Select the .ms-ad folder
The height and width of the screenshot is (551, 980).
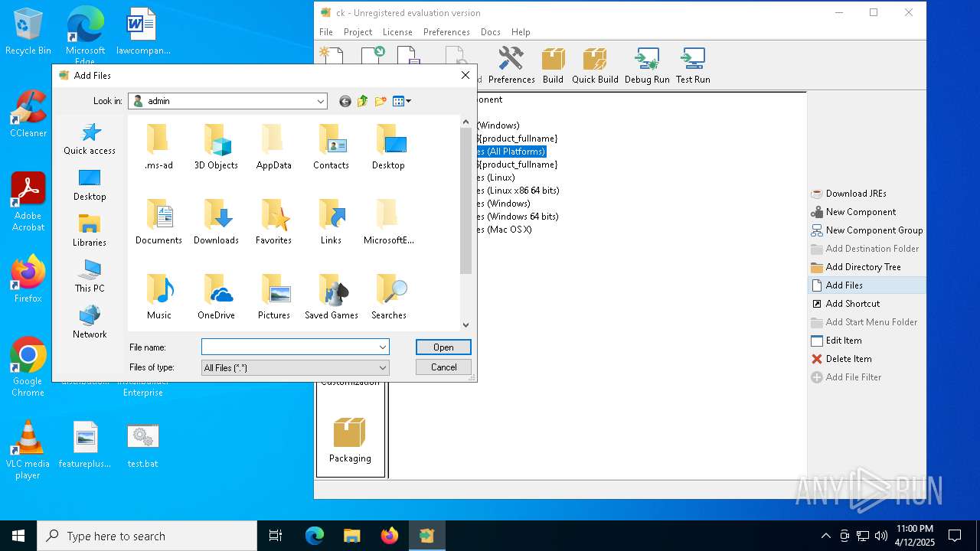(158, 147)
